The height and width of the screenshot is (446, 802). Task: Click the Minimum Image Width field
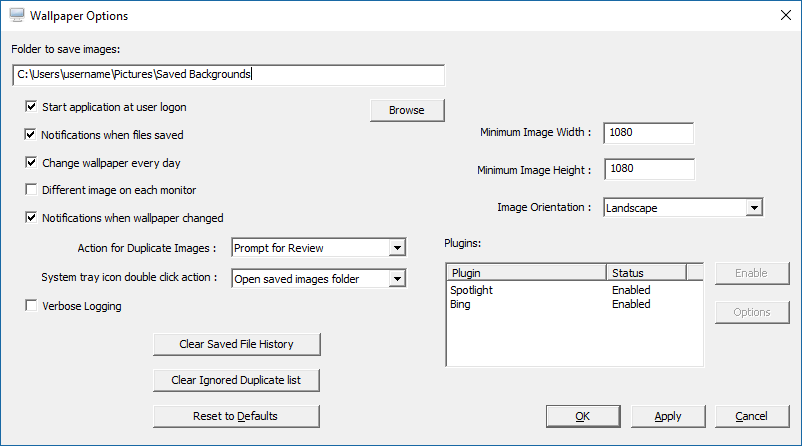648,133
